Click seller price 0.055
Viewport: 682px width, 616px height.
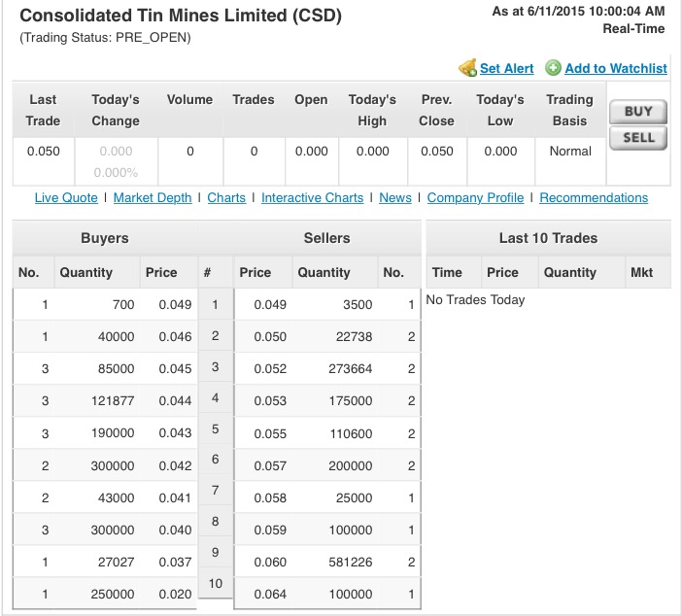270,433
